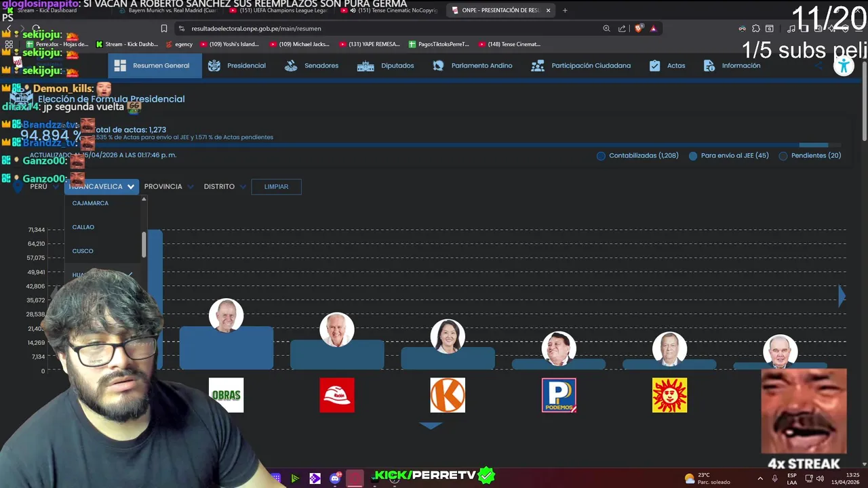The height and width of the screenshot is (488, 868).
Task: Click candidate photo above PODEMOS logo
Action: tap(559, 348)
